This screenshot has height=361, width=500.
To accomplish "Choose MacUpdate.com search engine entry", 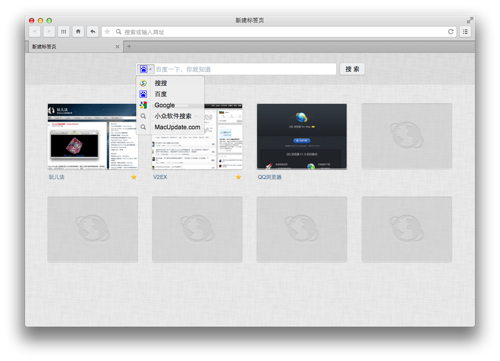I will click(170, 127).
